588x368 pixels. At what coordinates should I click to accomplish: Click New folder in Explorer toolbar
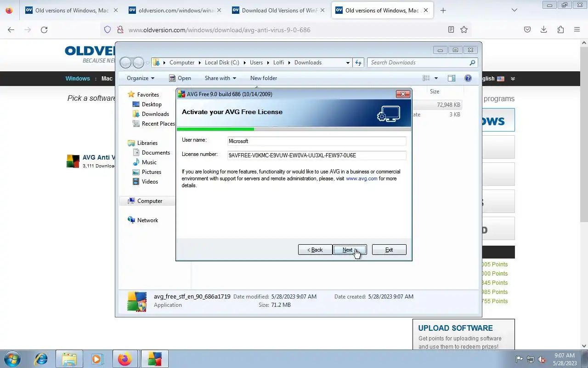(x=264, y=78)
